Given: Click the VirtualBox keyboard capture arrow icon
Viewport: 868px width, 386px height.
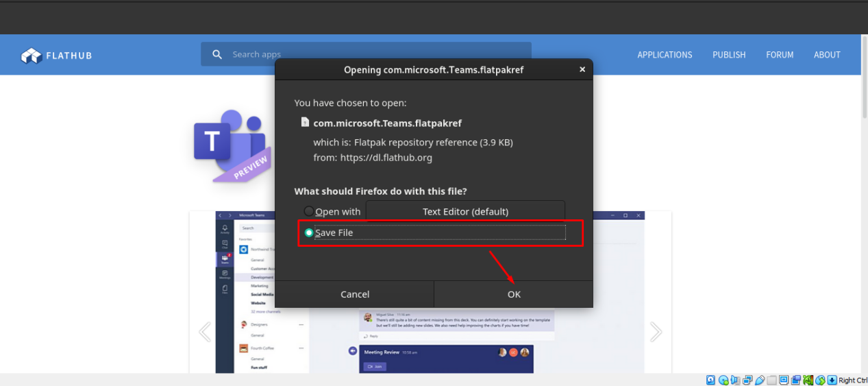Looking at the screenshot, I should (x=832, y=380).
